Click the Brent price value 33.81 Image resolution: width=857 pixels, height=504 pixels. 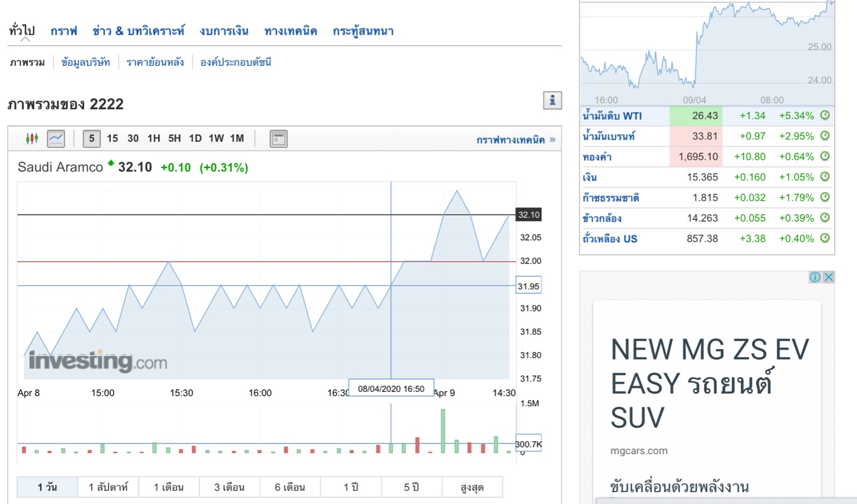[705, 136]
